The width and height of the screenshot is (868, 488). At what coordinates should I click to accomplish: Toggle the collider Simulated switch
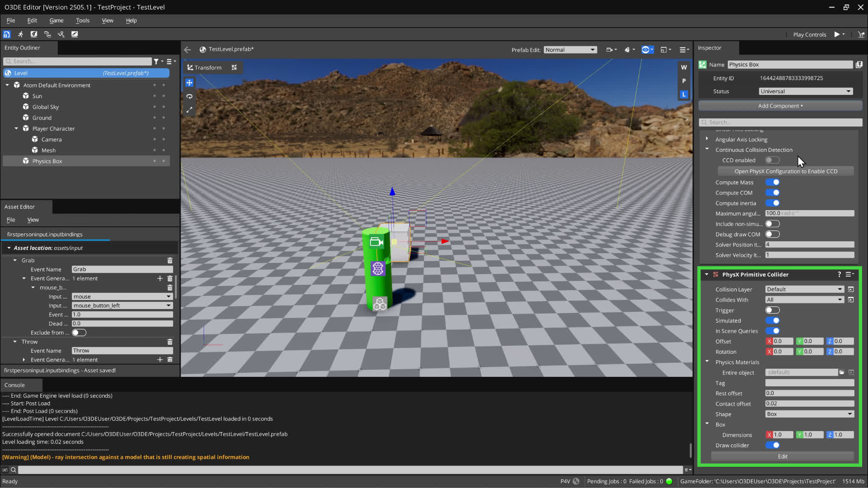tap(772, 321)
